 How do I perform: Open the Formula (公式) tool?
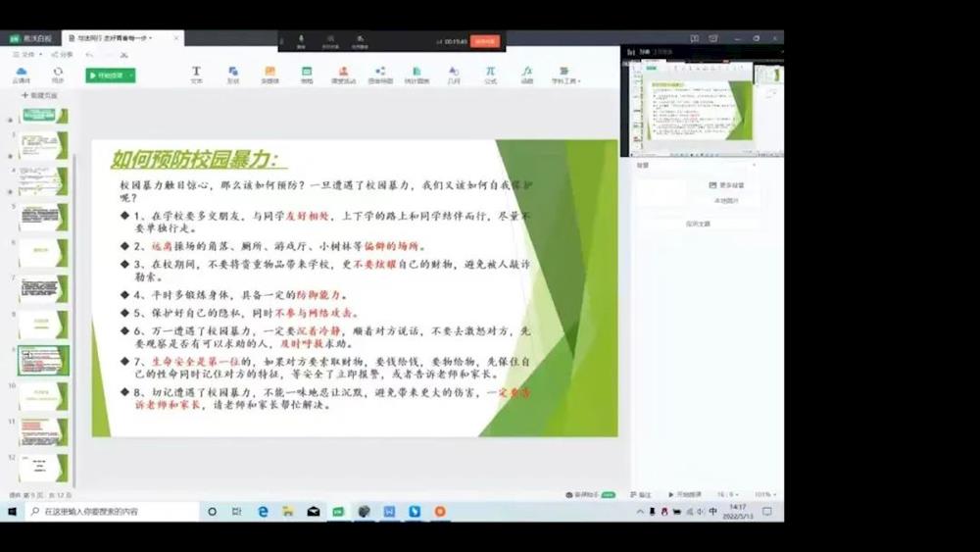(x=490, y=75)
